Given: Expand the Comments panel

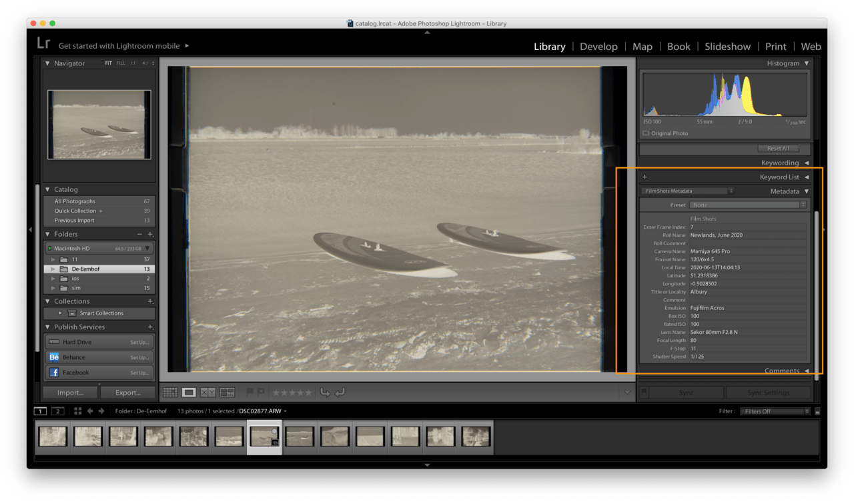Looking at the screenshot, I should 807,371.
